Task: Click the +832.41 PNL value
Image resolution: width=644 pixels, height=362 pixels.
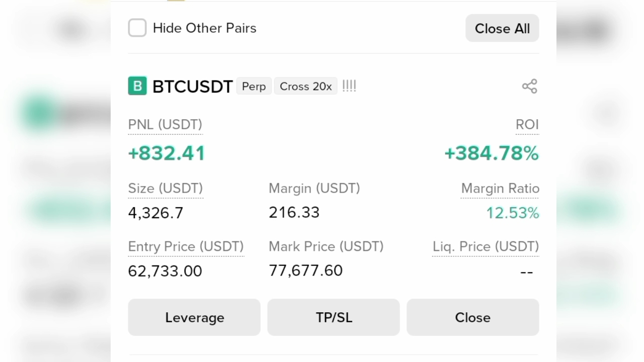Action: pos(167,153)
